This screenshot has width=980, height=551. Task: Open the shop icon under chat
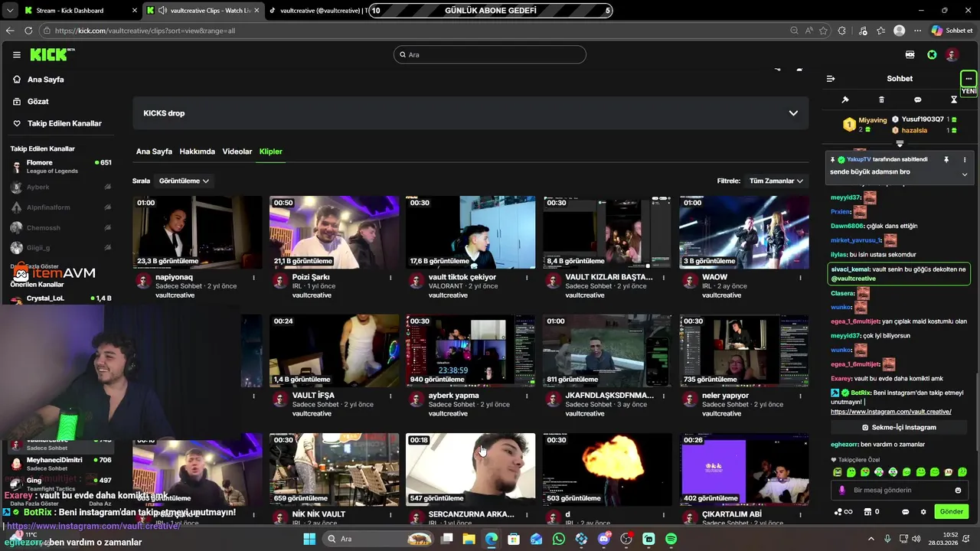pos(867,511)
